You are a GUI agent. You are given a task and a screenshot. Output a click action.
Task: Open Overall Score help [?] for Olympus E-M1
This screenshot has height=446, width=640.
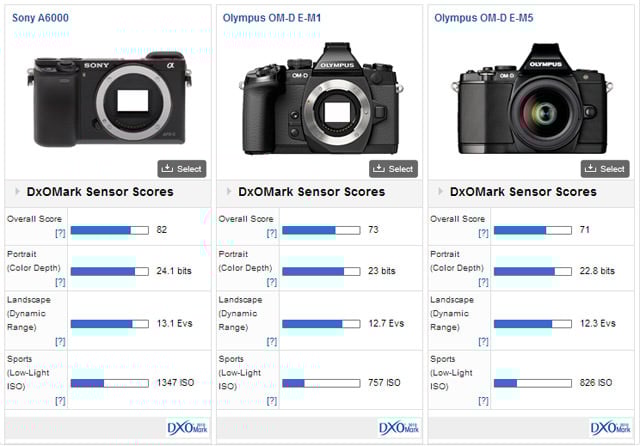tap(271, 233)
